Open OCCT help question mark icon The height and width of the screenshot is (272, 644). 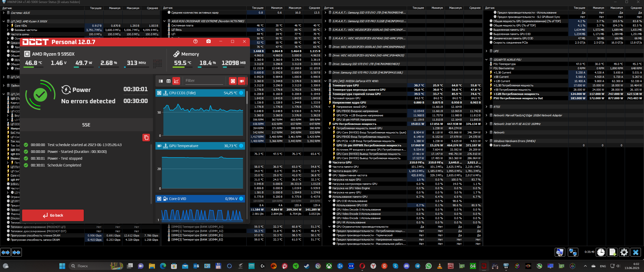tap(195, 41)
